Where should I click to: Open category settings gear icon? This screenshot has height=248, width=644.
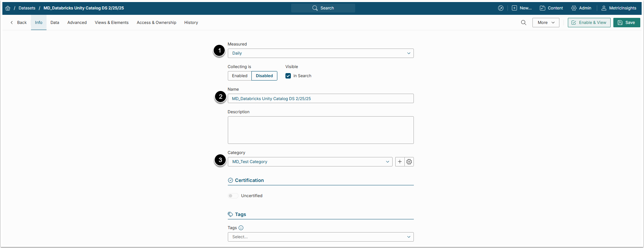(x=409, y=162)
